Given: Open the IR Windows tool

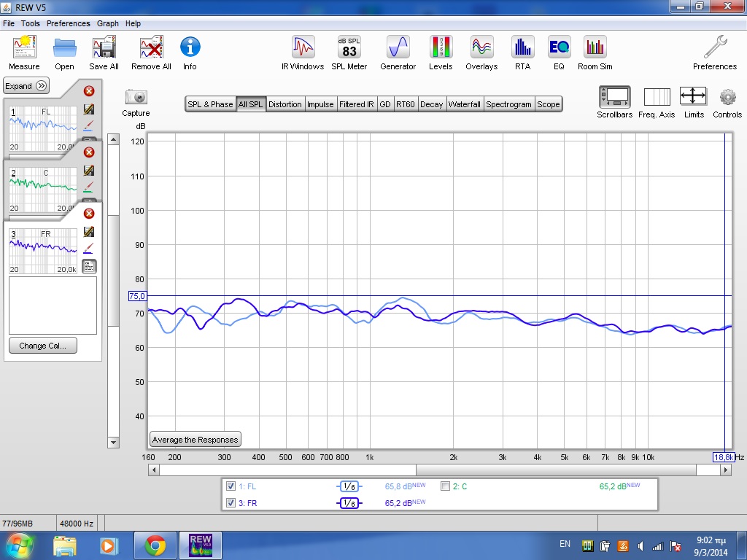Looking at the screenshot, I should click(x=303, y=48).
